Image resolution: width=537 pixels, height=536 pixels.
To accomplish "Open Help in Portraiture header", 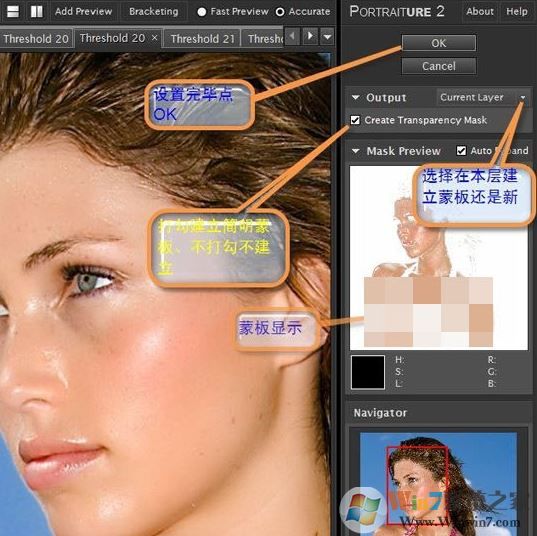I will pyautogui.click(x=516, y=11).
